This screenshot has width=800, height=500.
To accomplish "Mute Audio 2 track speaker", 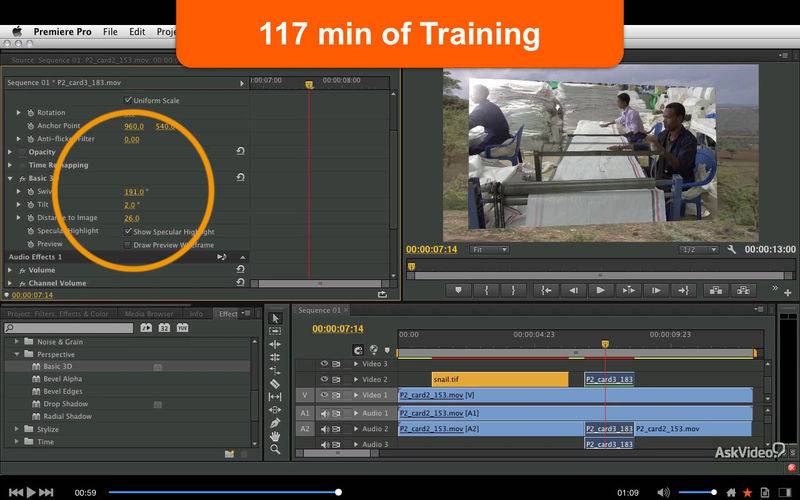I will tap(324, 429).
